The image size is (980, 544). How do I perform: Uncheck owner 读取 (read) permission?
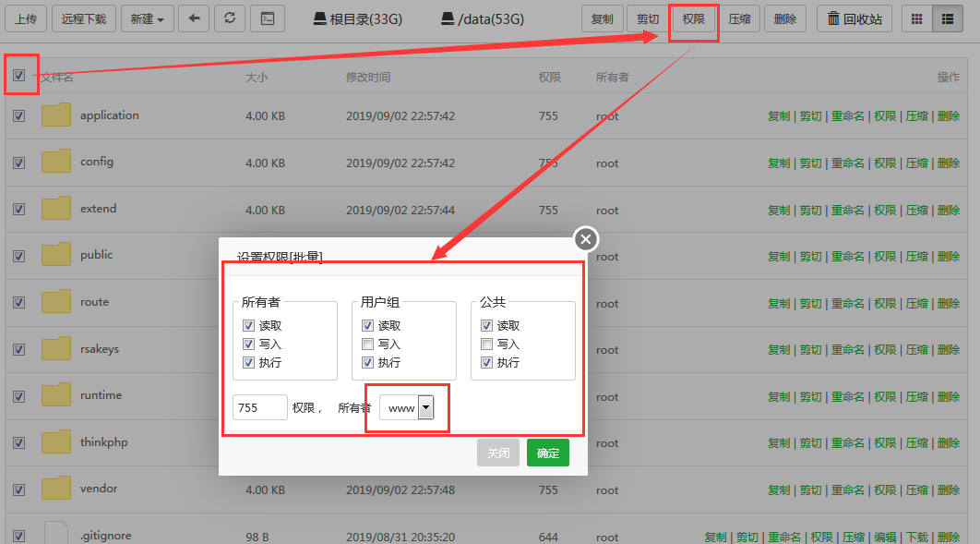(248, 325)
